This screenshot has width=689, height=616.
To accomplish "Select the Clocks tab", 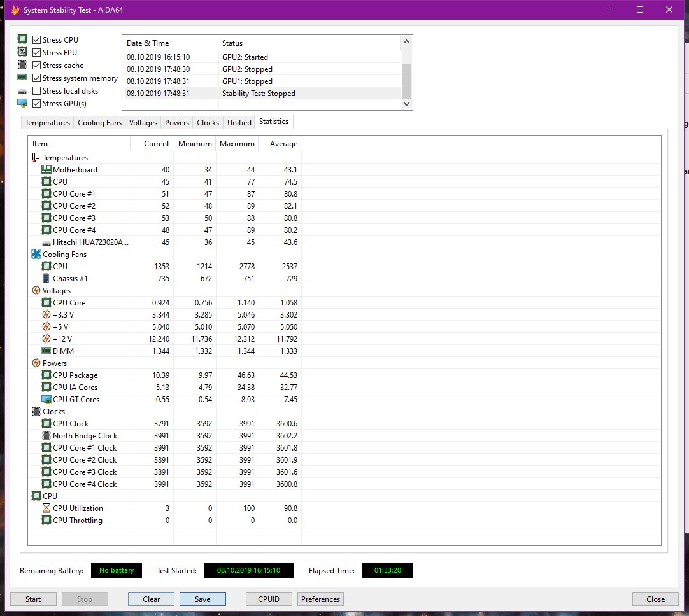I will click(208, 122).
